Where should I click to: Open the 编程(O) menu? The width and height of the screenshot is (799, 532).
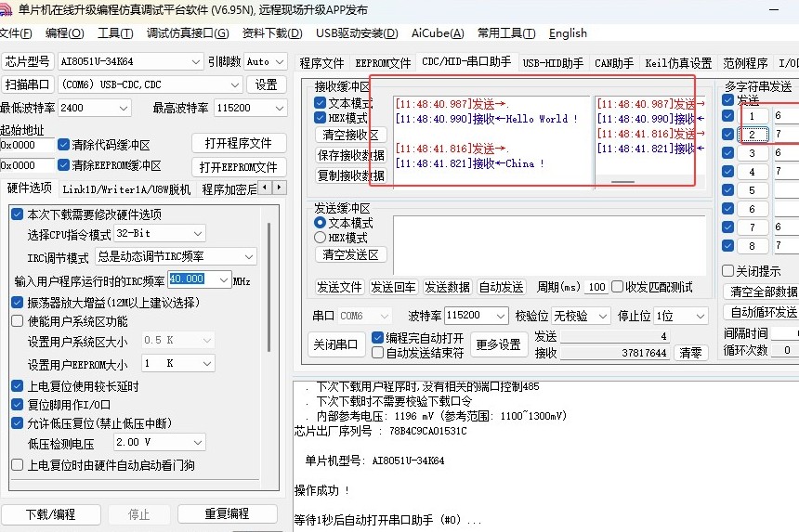[65, 33]
